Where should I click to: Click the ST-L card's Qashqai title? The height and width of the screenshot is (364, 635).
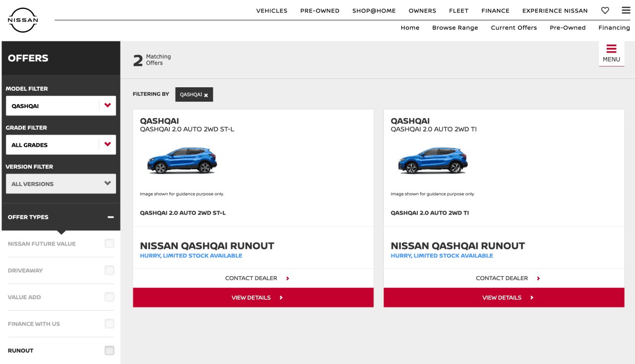pos(159,121)
